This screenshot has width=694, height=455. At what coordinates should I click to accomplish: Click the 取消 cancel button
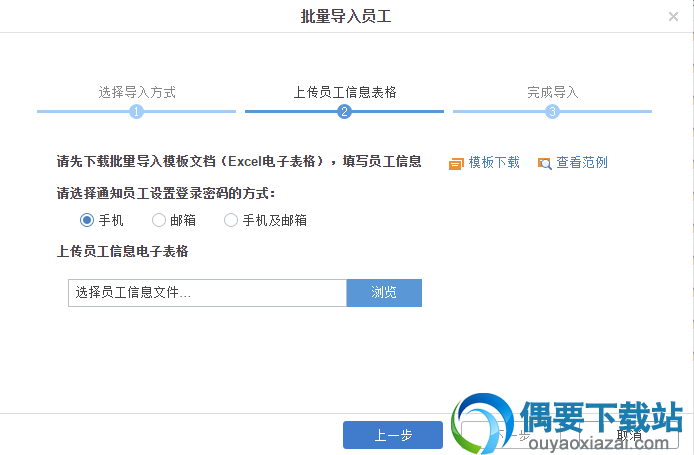[x=628, y=435]
